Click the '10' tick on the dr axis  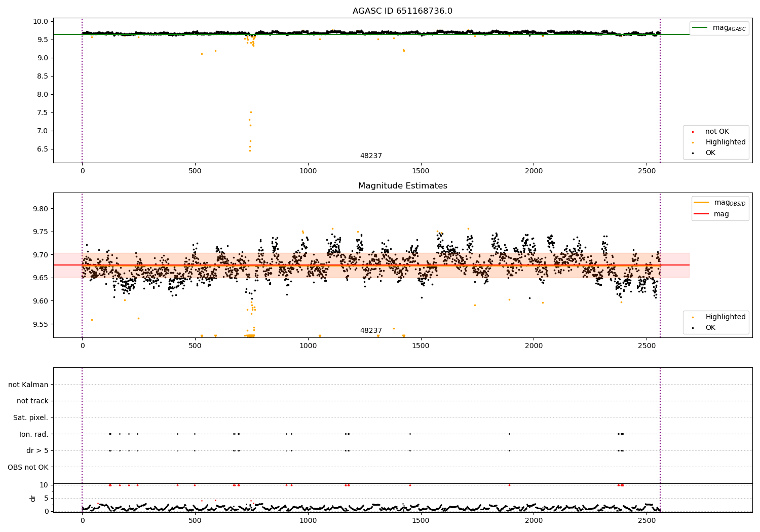click(x=44, y=485)
